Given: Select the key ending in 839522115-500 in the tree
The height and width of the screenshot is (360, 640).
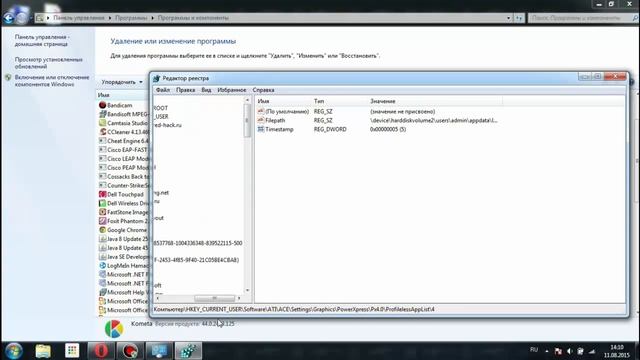Looking at the screenshot, I should pyautogui.click(x=198, y=243).
